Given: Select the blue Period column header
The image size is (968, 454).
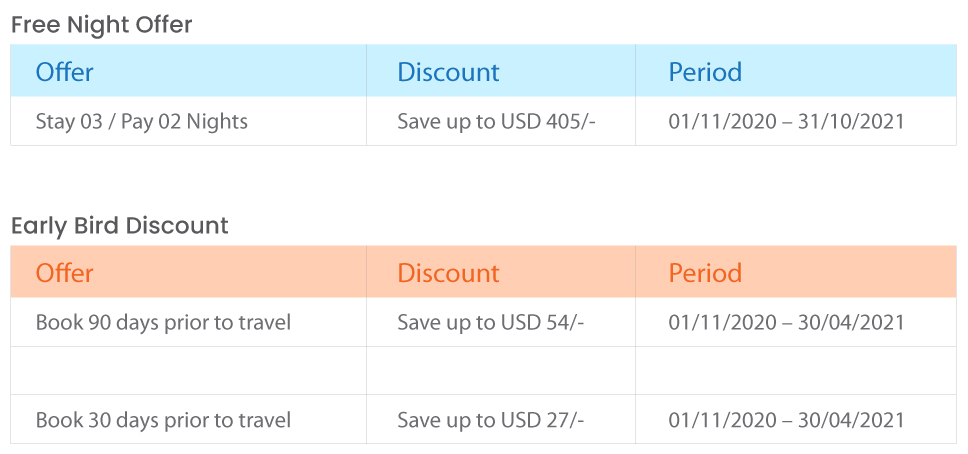Looking at the screenshot, I should pyautogui.click(x=796, y=70).
